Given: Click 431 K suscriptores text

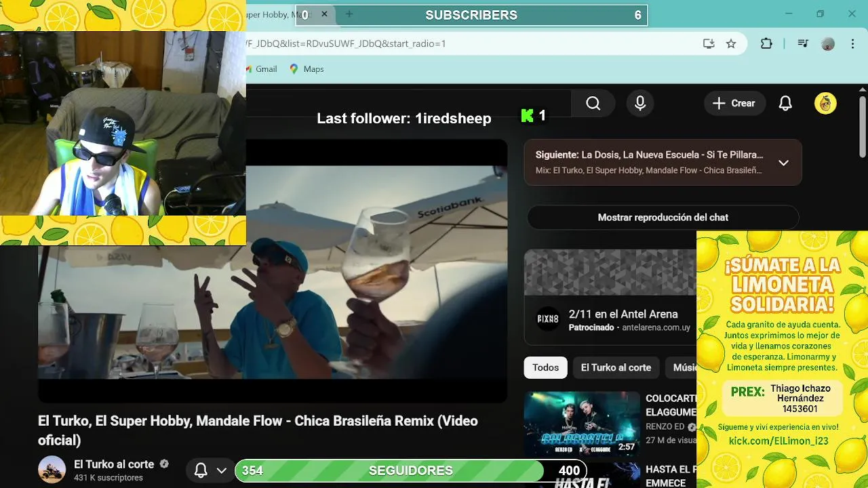Looking at the screenshot, I should click(x=108, y=478).
